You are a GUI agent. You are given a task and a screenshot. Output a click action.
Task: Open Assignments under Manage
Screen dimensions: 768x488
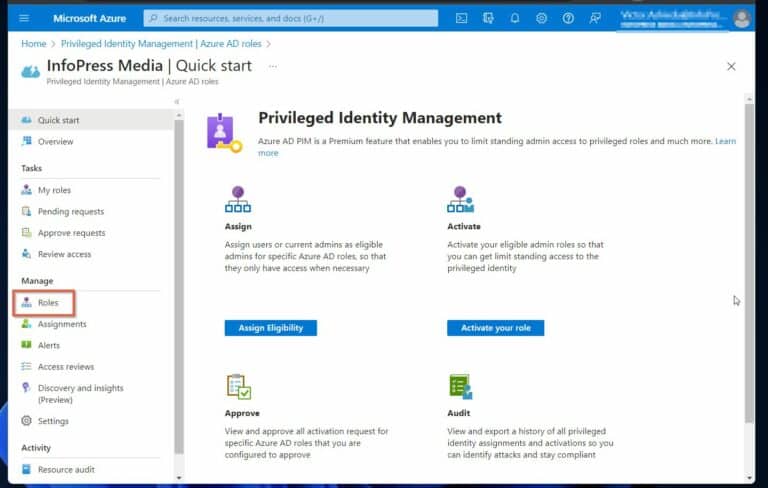tap(62, 324)
